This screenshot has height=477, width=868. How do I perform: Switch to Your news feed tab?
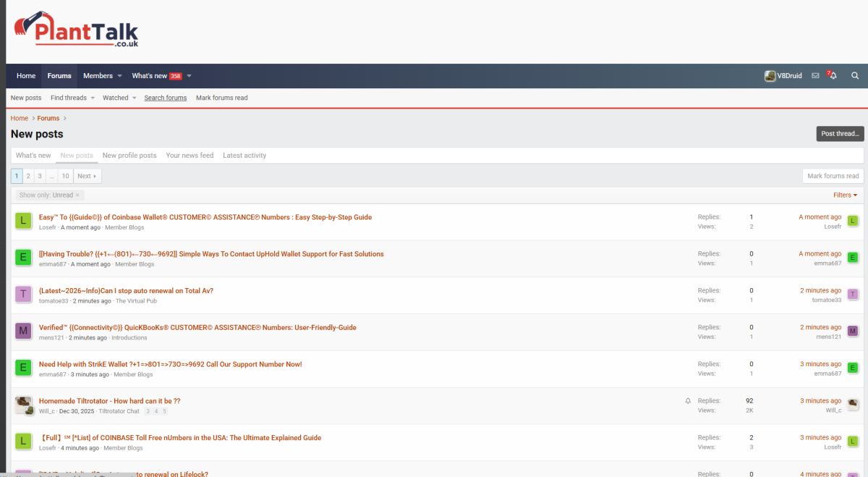[190, 156]
